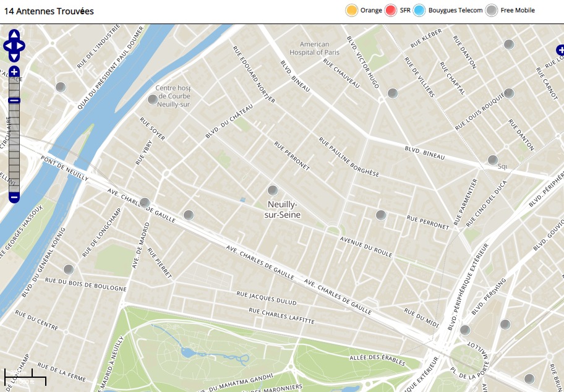Open antenna marker left of Rue Perronet label
The image size is (564, 392).
point(381,215)
